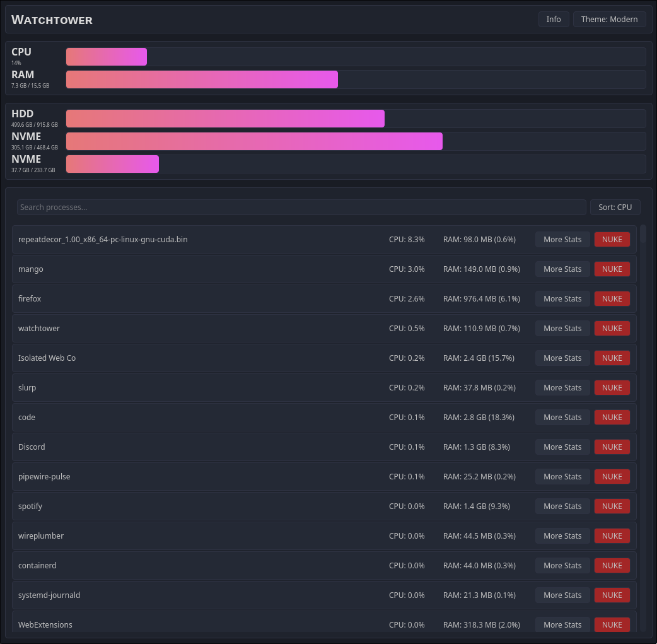Nuke the firefox process

612,299
